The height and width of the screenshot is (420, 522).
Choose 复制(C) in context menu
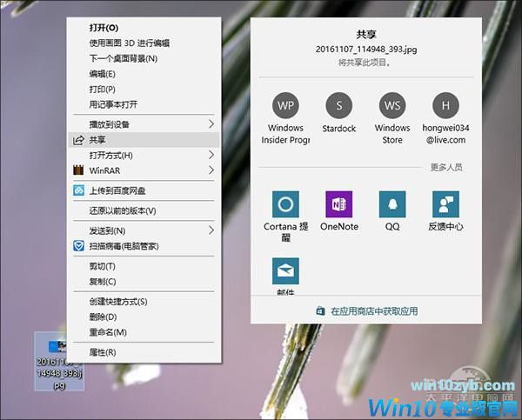pyautogui.click(x=144, y=282)
